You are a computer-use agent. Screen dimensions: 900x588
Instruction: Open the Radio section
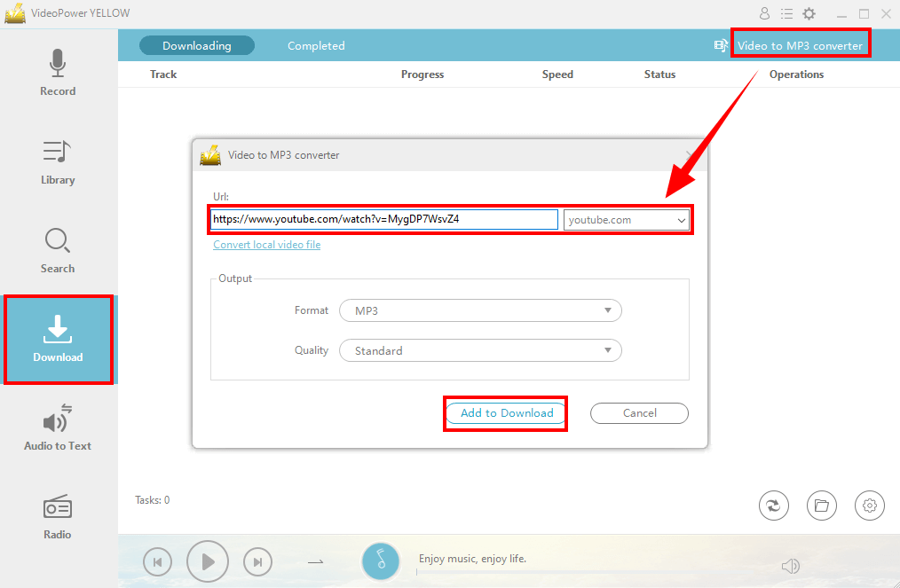tap(58, 517)
